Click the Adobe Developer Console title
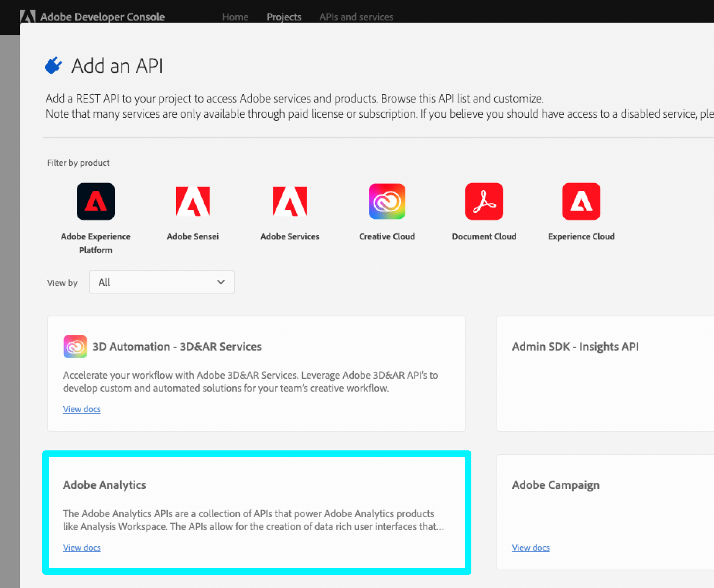This screenshot has height=588, width=714. 102,17
